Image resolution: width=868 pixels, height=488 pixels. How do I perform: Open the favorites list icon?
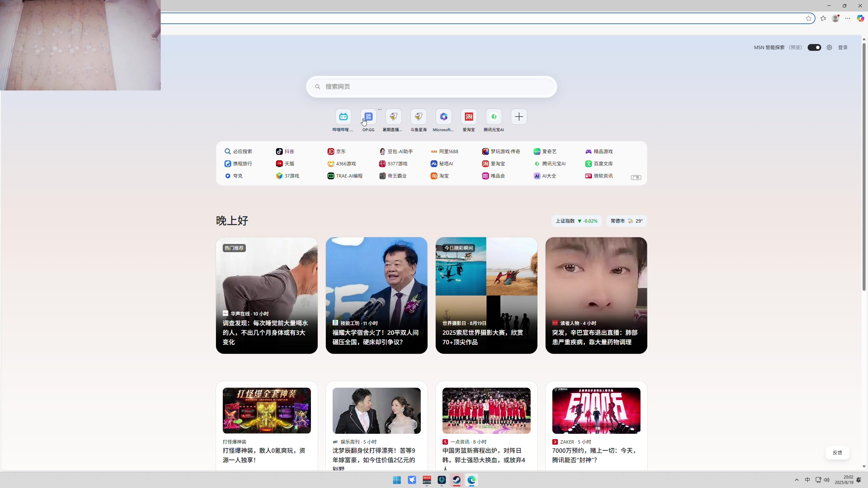coord(823,18)
